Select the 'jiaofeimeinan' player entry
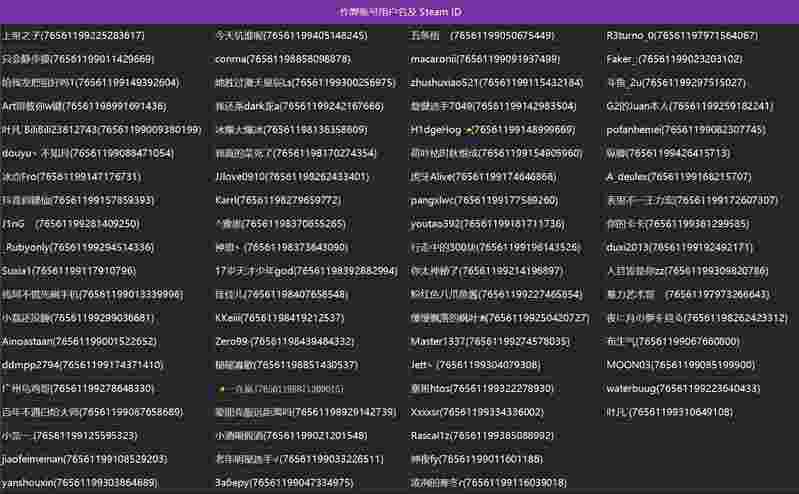This screenshot has width=799, height=494. (84, 459)
